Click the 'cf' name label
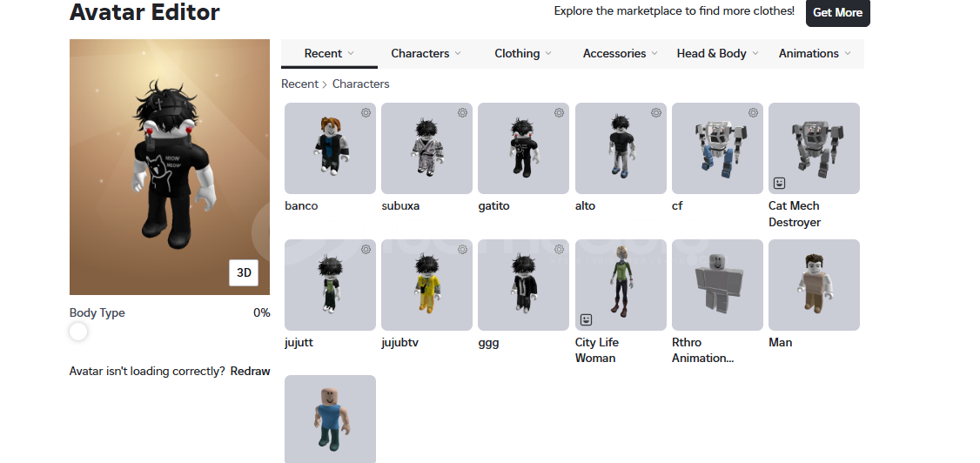This screenshot has width=980, height=463. (677, 205)
